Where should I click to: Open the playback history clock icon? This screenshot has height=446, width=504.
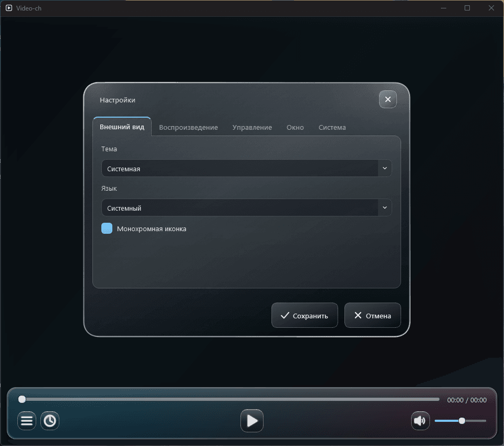(x=50, y=421)
